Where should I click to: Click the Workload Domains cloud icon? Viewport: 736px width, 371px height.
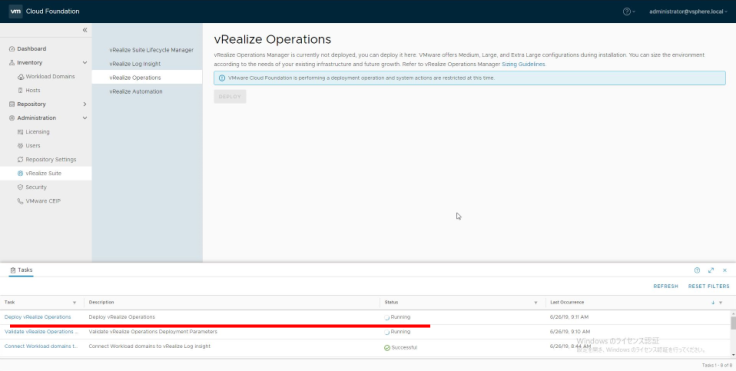point(20,77)
